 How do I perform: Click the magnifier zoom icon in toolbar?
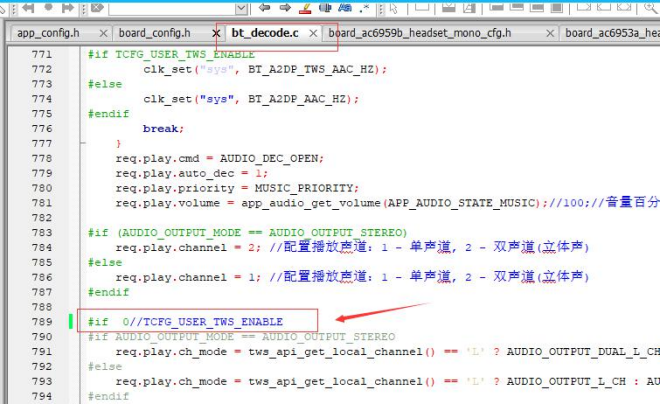(x=651, y=7)
